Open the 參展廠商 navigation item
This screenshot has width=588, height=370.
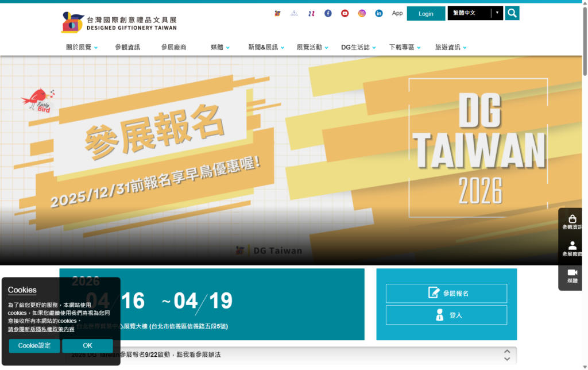[173, 48]
